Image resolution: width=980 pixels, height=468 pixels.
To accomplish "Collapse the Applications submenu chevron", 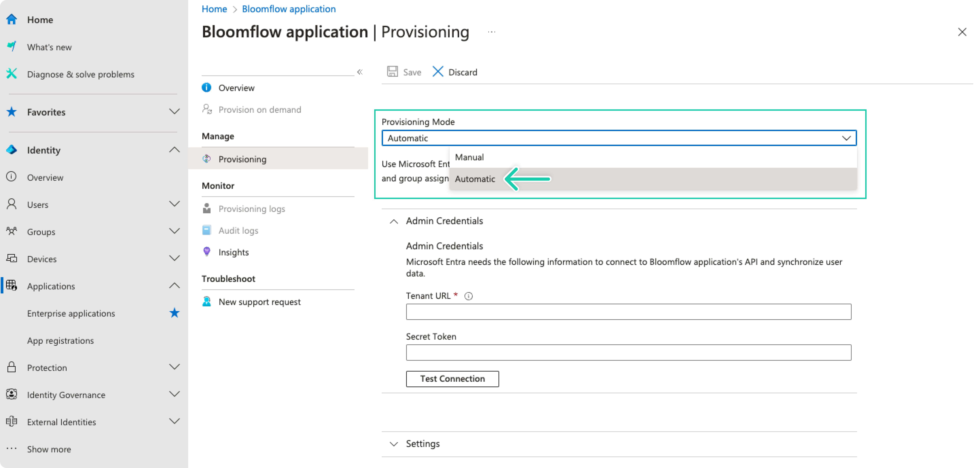I will point(174,285).
